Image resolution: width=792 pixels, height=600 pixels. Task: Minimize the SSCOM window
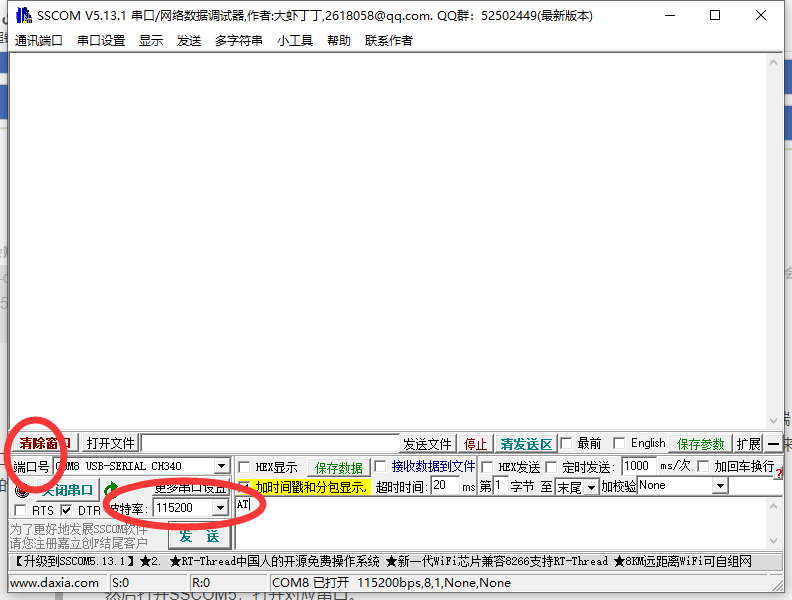(670, 16)
